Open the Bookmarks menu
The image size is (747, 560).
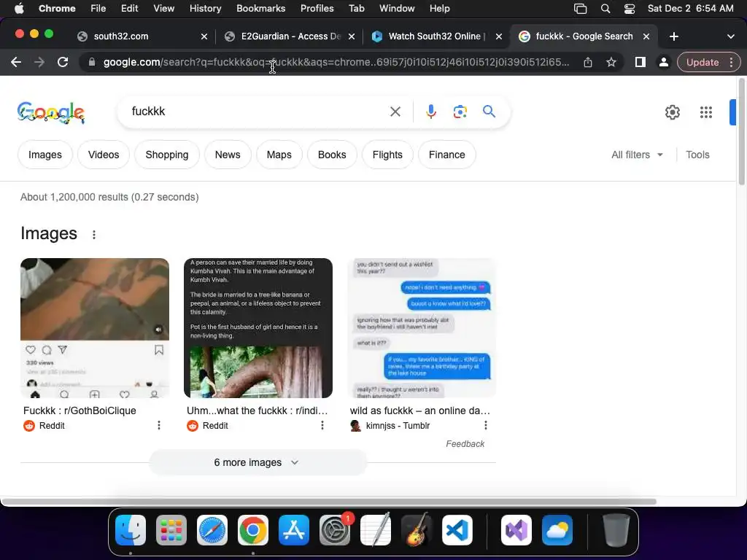[x=260, y=9]
